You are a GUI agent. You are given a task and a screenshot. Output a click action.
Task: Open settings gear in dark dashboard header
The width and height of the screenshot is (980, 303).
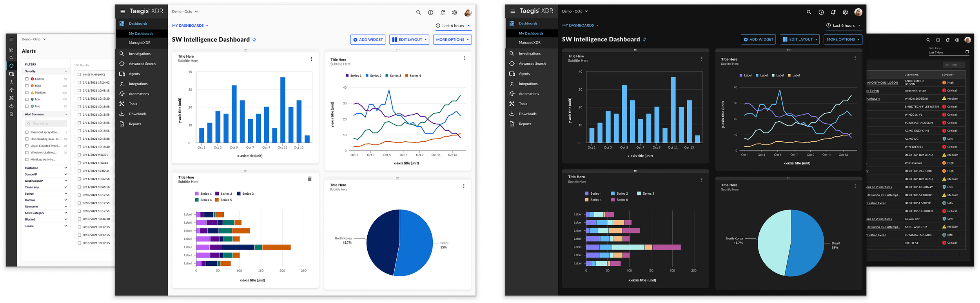pos(845,12)
